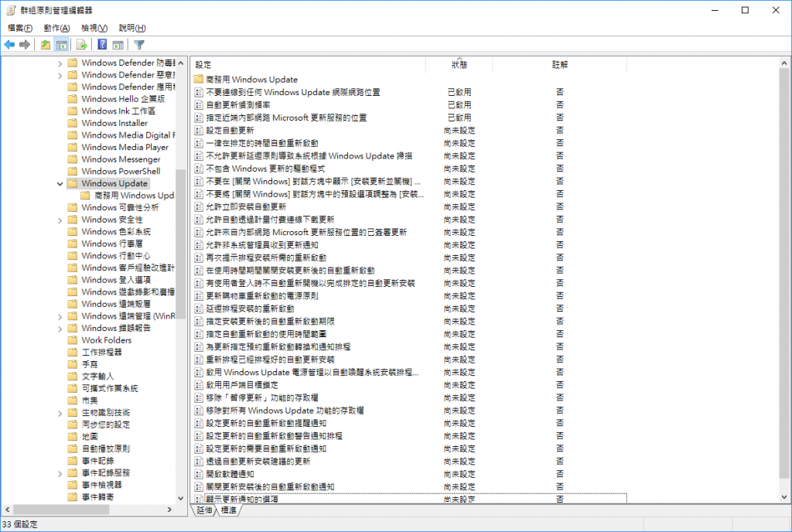Click tree pane horizontal scroll right arrow
This screenshot has height=532, width=792.
[x=169, y=510]
